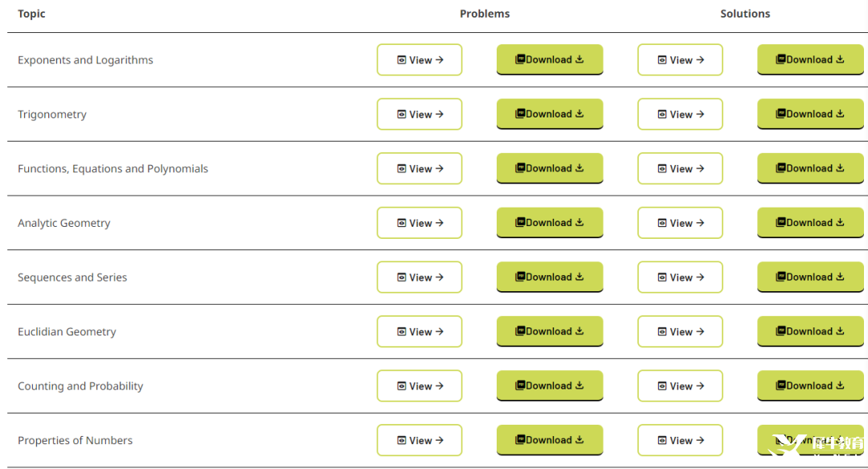
Task: View Analytic Geometry solutions
Action: 680,223
